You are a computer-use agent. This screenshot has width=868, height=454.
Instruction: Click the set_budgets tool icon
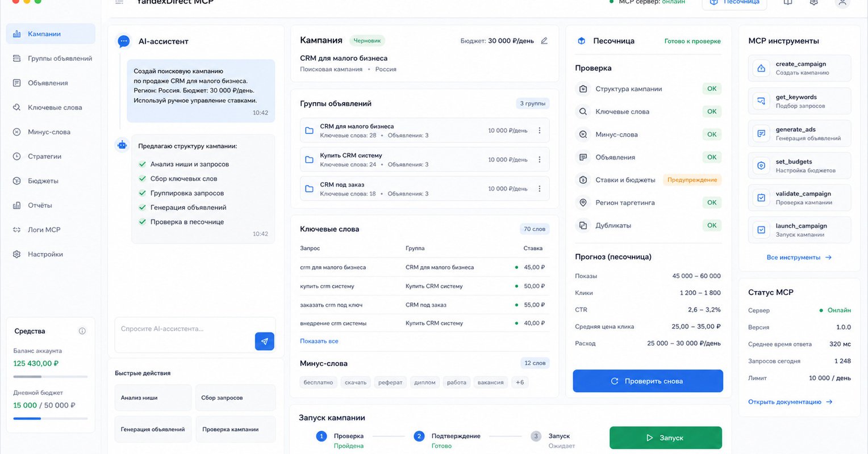tap(761, 166)
